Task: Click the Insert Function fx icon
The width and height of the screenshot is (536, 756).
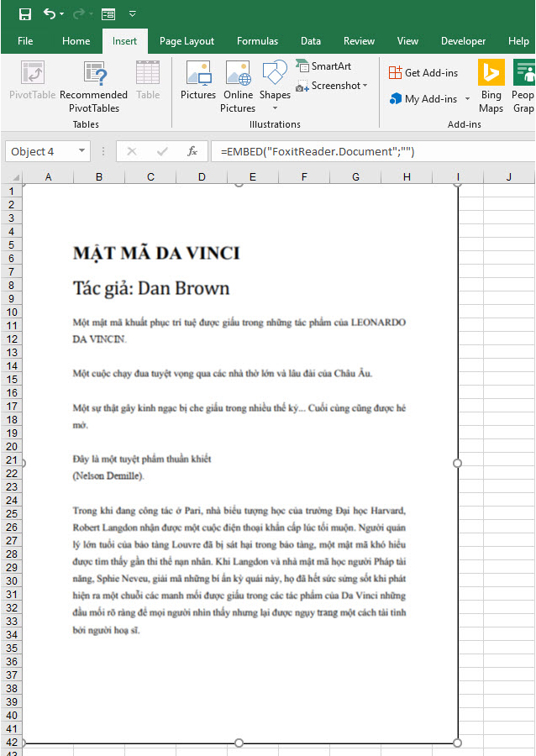Action: point(192,152)
